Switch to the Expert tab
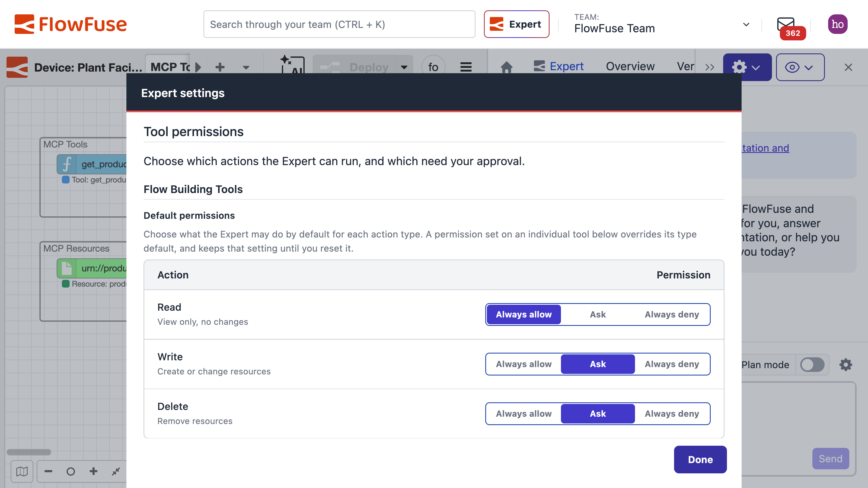This screenshot has height=488, width=868. click(558, 66)
